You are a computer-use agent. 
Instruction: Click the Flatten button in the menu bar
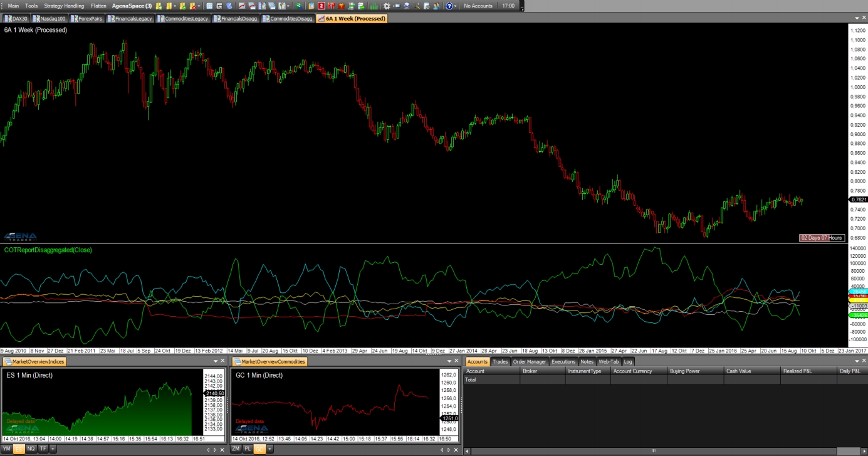(x=98, y=6)
